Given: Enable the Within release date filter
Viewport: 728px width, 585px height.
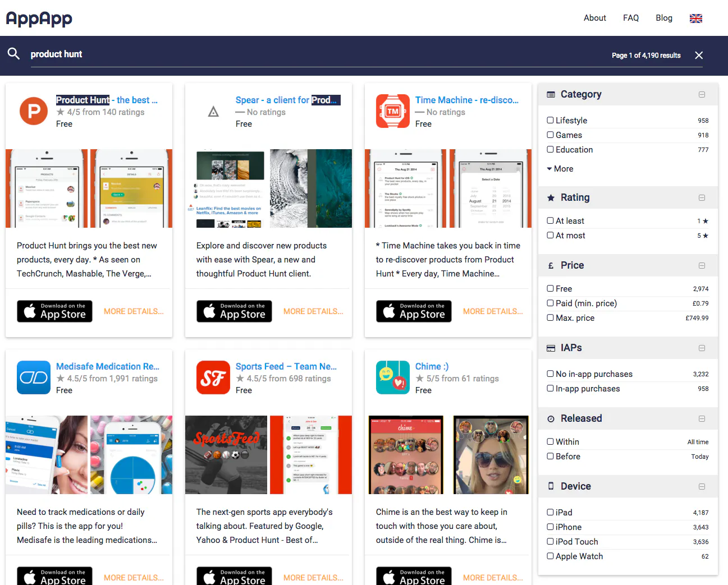Looking at the screenshot, I should [551, 441].
